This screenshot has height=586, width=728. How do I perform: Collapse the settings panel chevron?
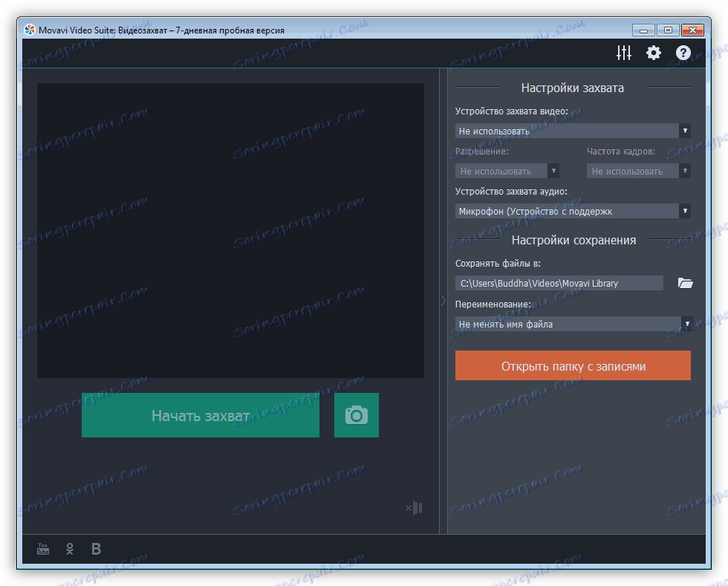pos(443,301)
